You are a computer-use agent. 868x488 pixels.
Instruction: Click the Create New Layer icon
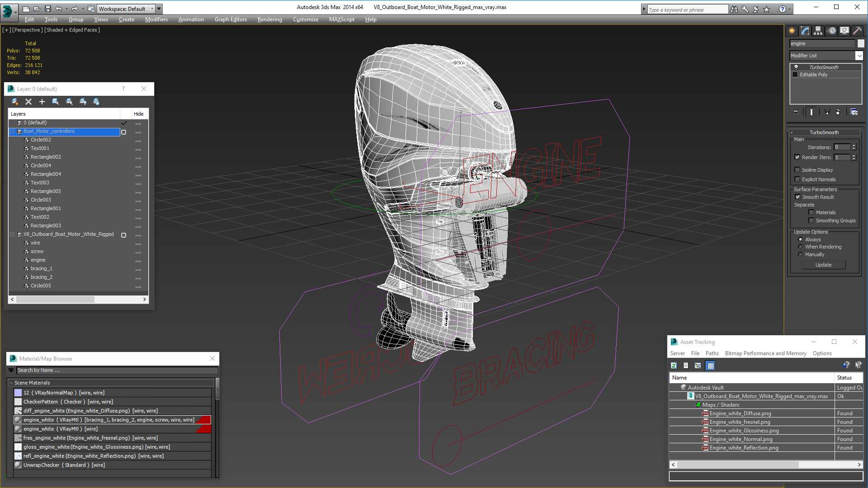click(x=15, y=102)
